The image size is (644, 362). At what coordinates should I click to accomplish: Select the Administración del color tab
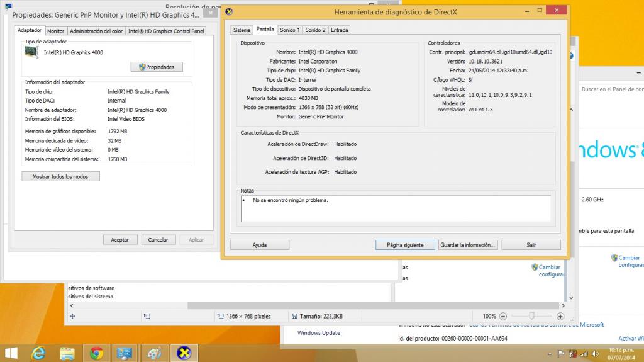coord(96,31)
